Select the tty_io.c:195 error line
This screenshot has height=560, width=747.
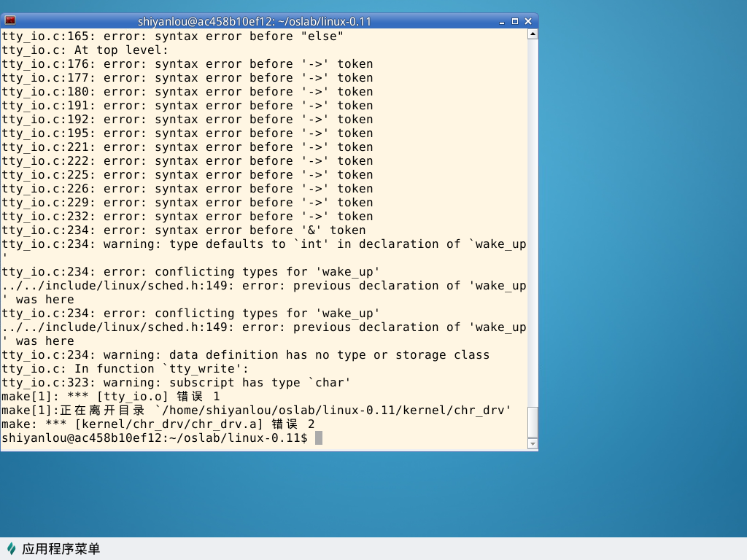[187, 133]
